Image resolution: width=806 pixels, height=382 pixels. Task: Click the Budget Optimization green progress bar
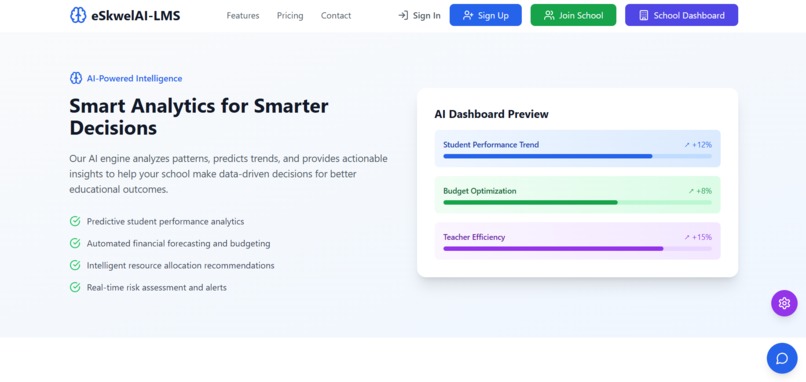pyautogui.click(x=577, y=202)
